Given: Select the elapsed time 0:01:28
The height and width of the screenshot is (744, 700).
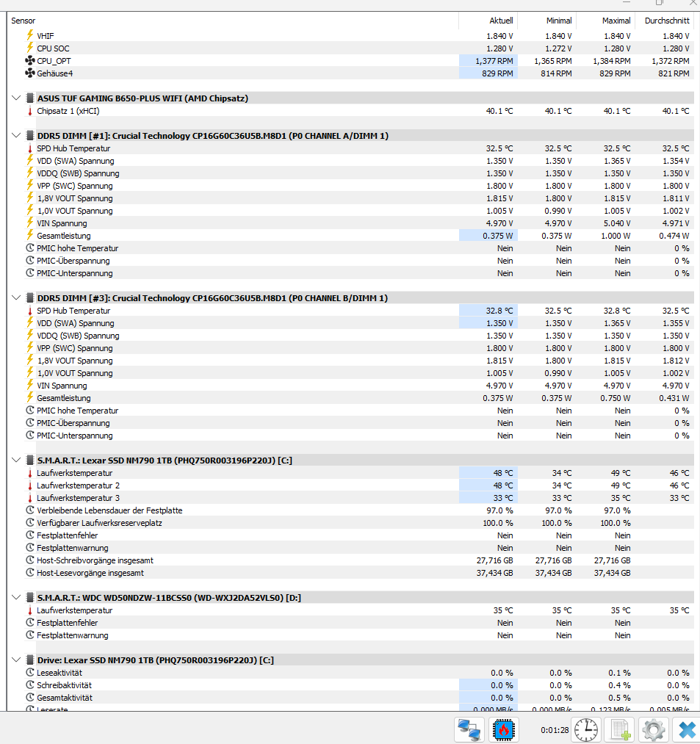Looking at the screenshot, I should point(555,730).
